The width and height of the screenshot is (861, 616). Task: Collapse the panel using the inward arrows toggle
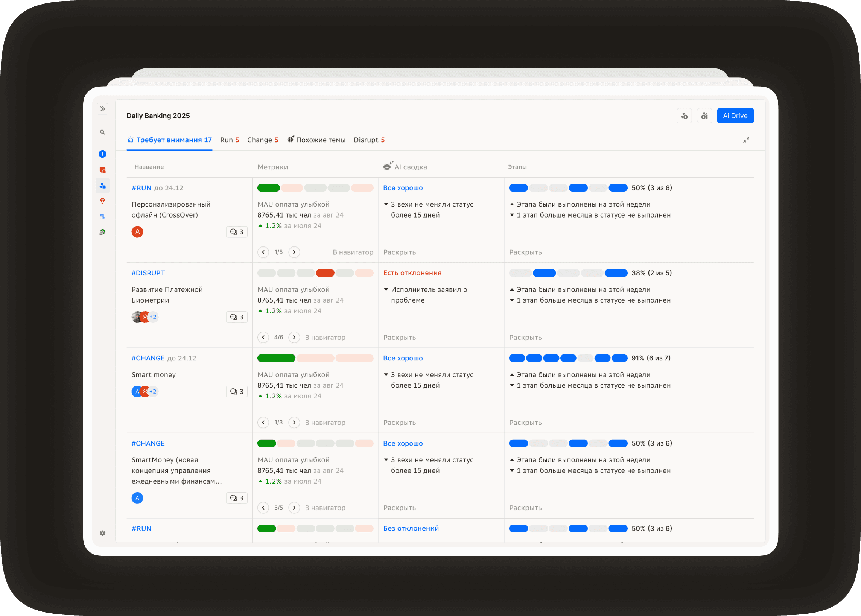coord(747,140)
